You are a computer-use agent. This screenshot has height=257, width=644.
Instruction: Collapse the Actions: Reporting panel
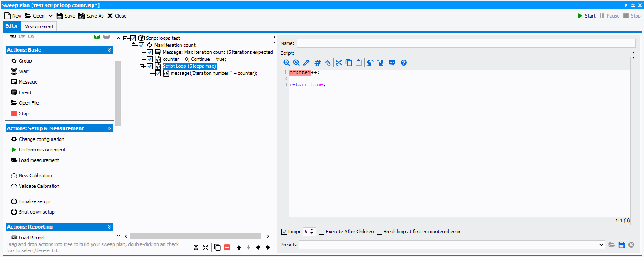coord(109,227)
